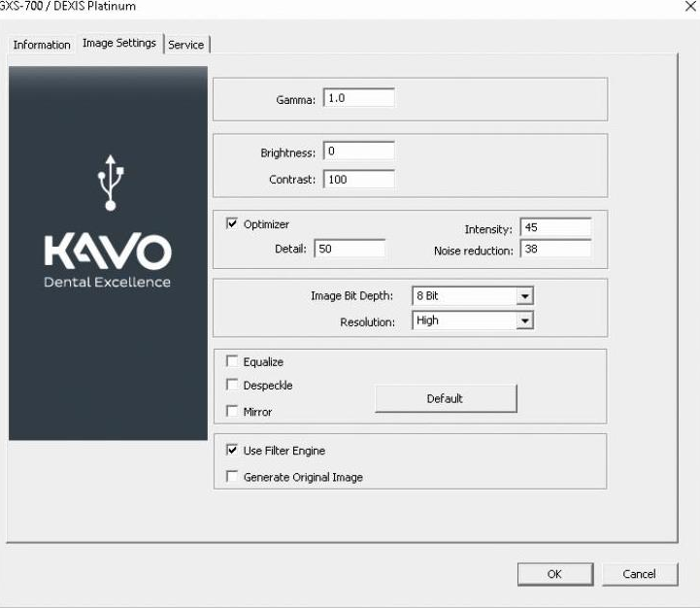Select the Image Settings tab

(x=119, y=44)
